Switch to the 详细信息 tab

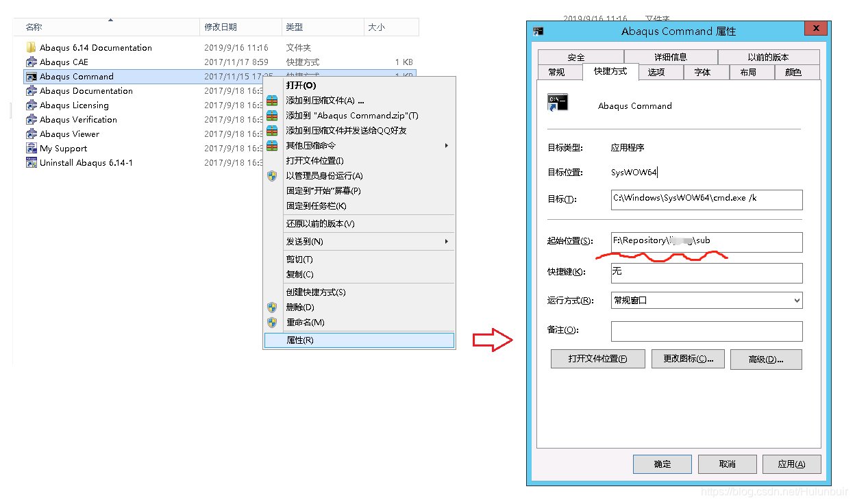click(x=671, y=57)
